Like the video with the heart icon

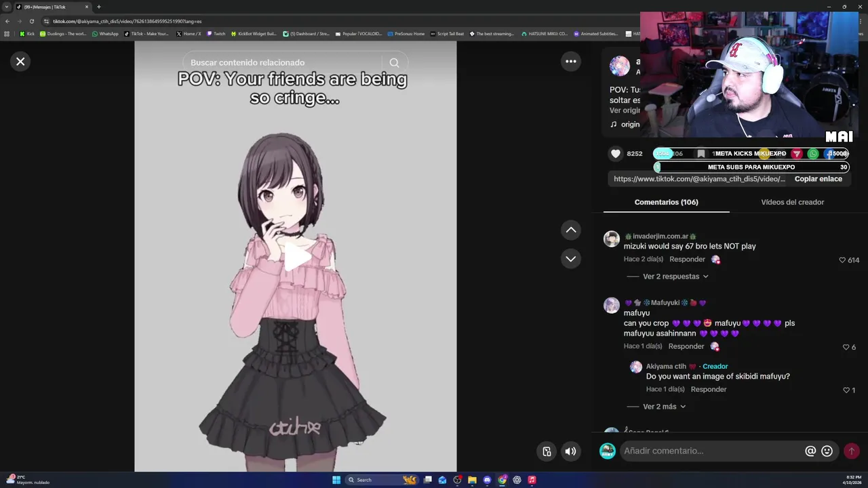616,154
